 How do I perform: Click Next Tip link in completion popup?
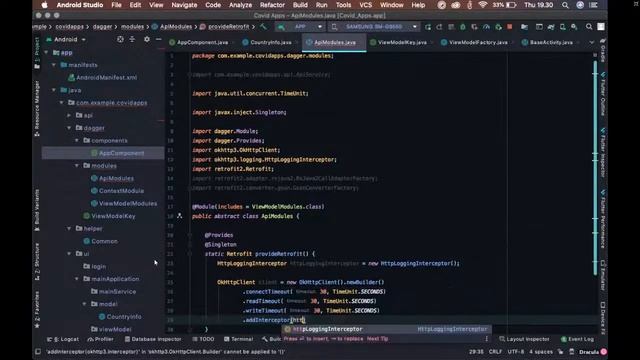[377, 339]
